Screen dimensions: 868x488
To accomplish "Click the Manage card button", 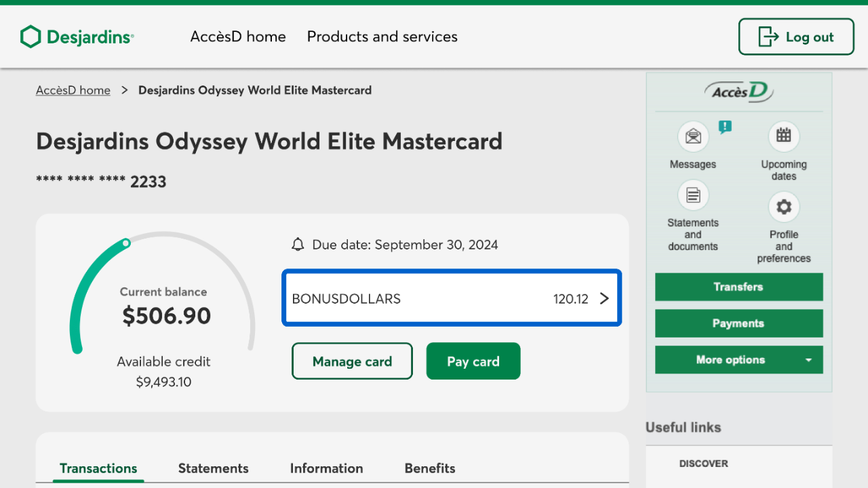I will pos(352,361).
